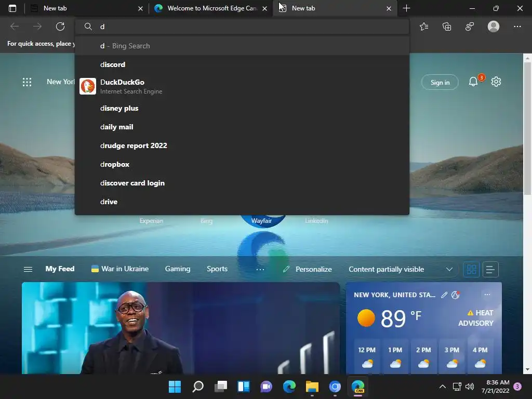Expand Content partially visible dropdown
The image size is (532, 399).
tap(449, 270)
